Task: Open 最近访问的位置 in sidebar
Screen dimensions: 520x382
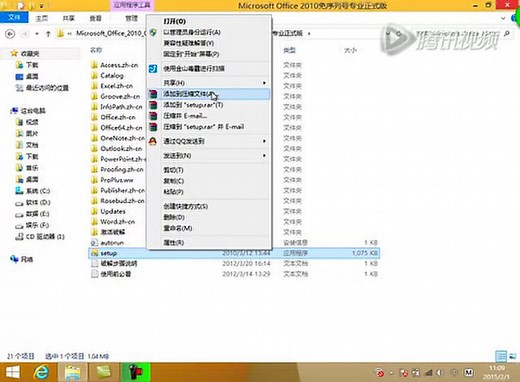Action: point(47,88)
